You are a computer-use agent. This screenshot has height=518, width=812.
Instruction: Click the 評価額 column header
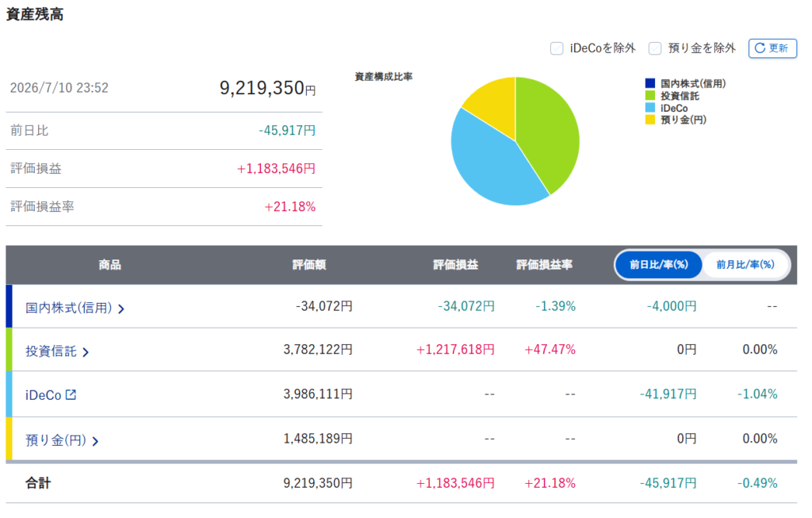[x=309, y=265]
